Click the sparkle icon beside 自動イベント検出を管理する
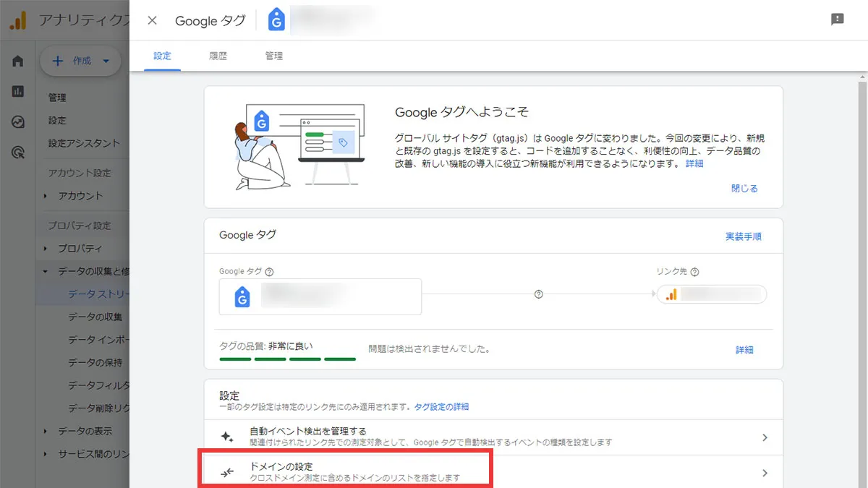The height and width of the screenshot is (488, 868). click(x=226, y=435)
